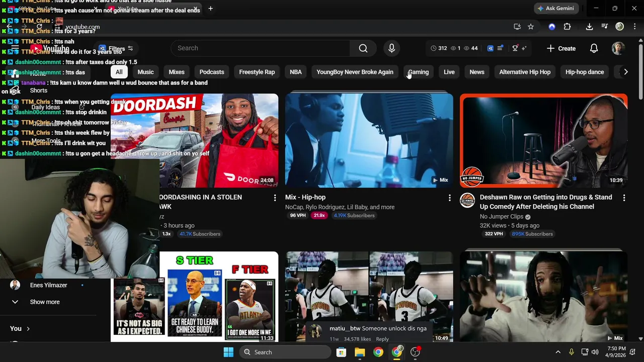644x362 pixels.
Task: Select the All chip
Action: click(119, 72)
